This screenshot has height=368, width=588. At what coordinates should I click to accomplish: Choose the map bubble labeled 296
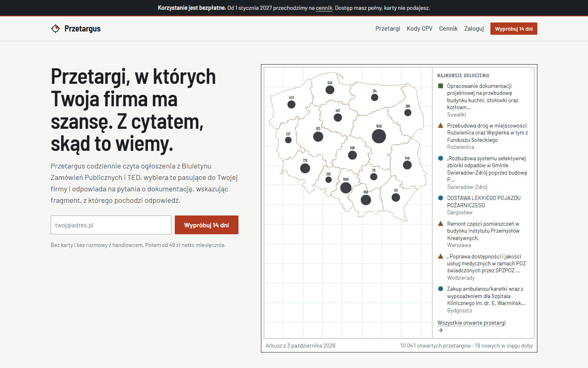pyautogui.click(x=408, y=112)
